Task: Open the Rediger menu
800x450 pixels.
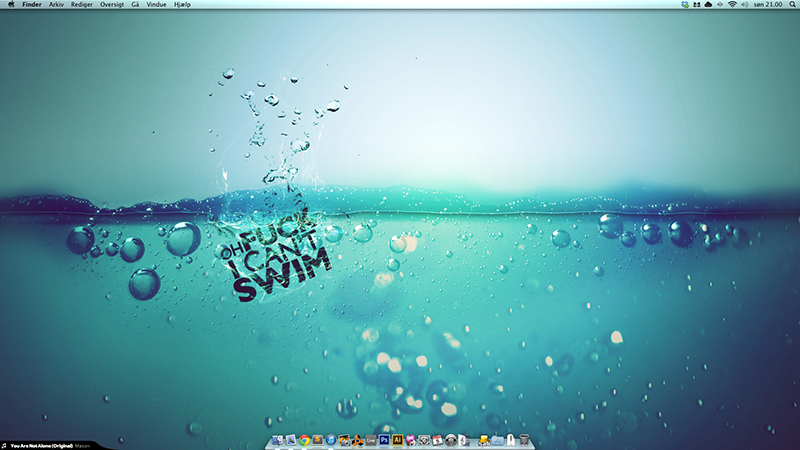Action: click(x=82, y=4)
